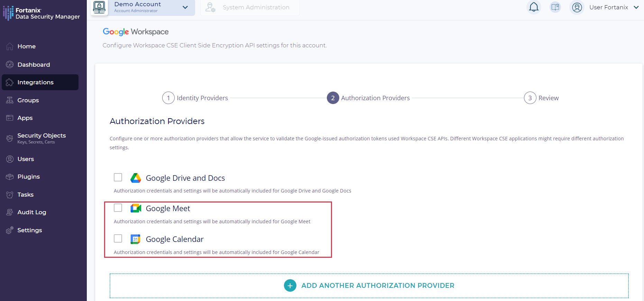
Task: Expand the Demo Account dropdown
Action: (185, 7)
